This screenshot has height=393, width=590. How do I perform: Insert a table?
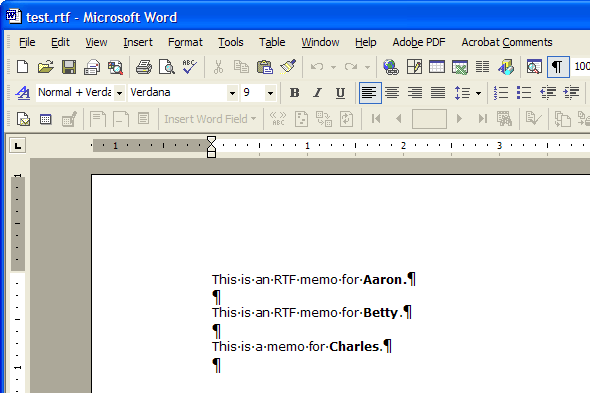[437, 67]
